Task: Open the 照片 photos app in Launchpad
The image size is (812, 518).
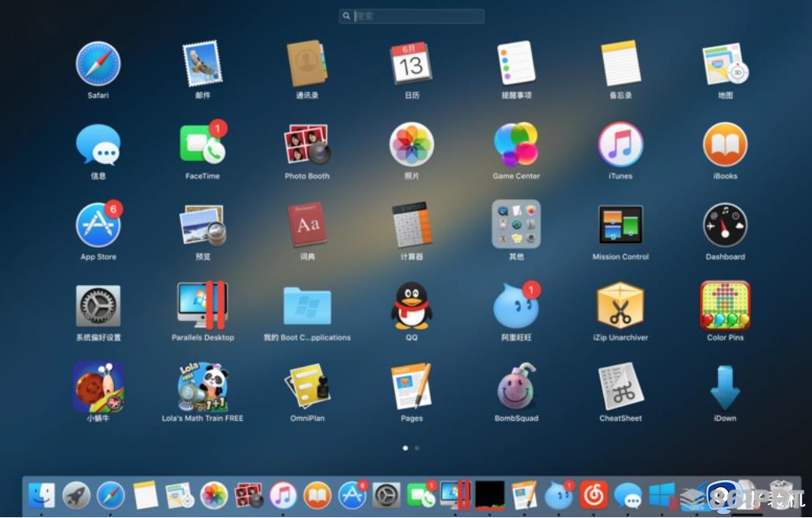Action: pyautogui.click(x=411, y=144)
